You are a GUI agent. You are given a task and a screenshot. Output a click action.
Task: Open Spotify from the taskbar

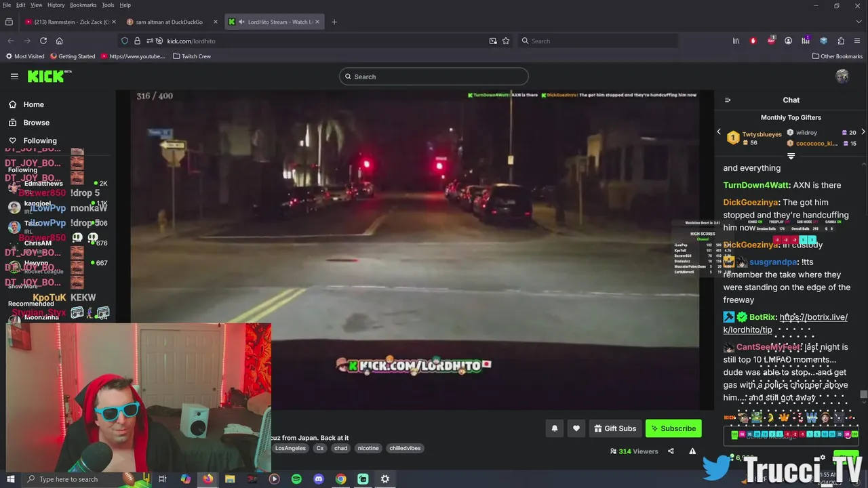click(296, 479)
